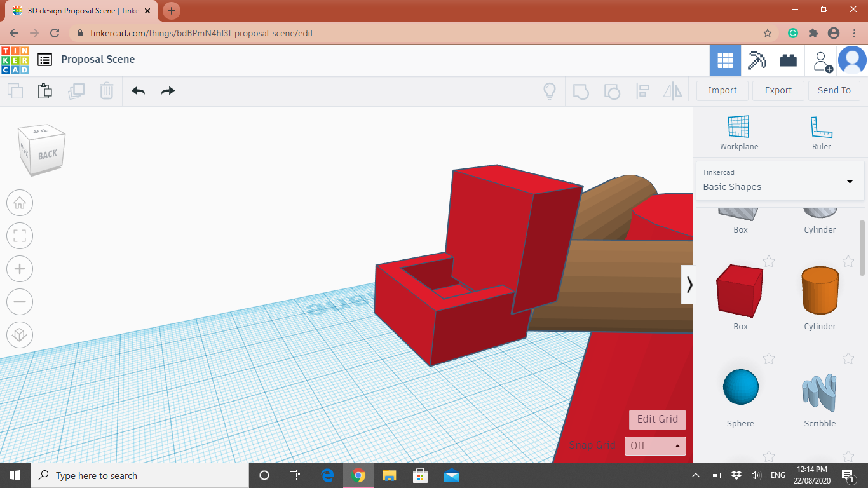Click the Duplicate and repeat icon
868x488 pixels.
pyautogui.click(x=76, y=91)
